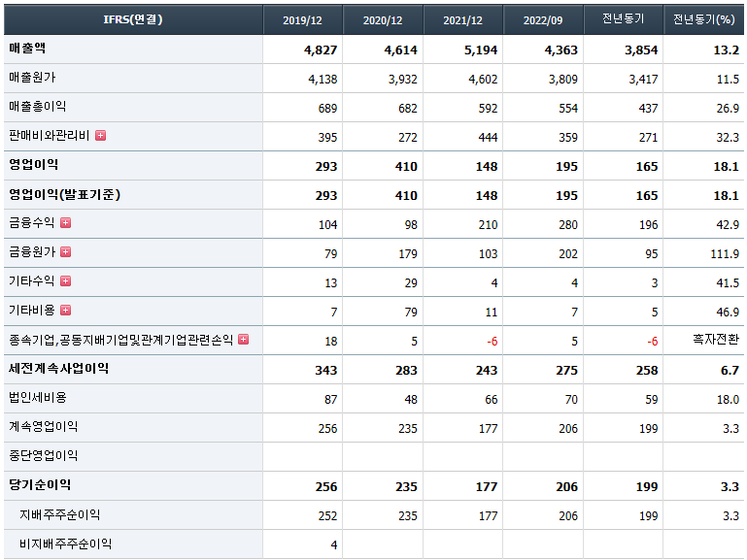Select the 2019/12 column header
Screen dimensions: 747x560
(x=302, y=20)
